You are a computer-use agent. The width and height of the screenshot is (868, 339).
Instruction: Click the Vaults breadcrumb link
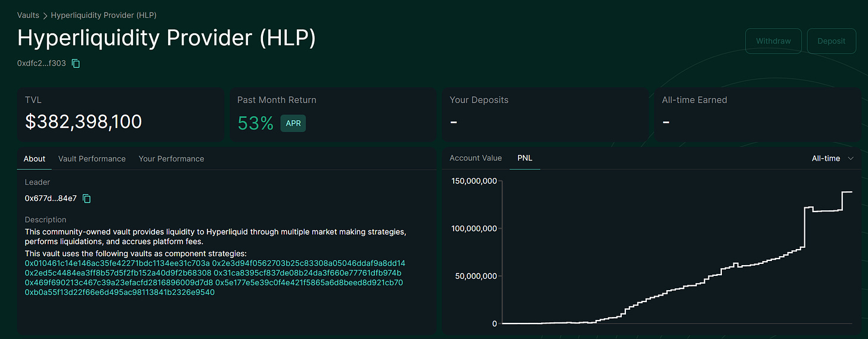[x=28, y=15]
